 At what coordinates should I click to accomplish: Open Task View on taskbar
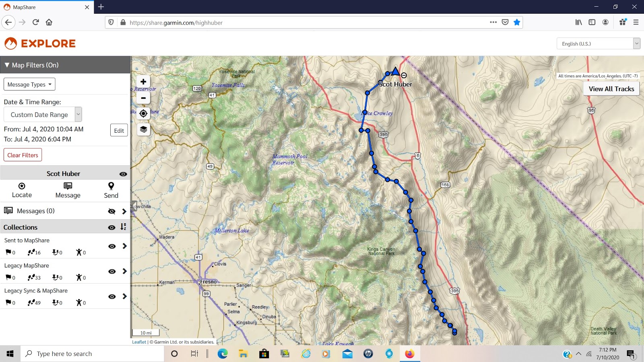[x=194, y=354]
